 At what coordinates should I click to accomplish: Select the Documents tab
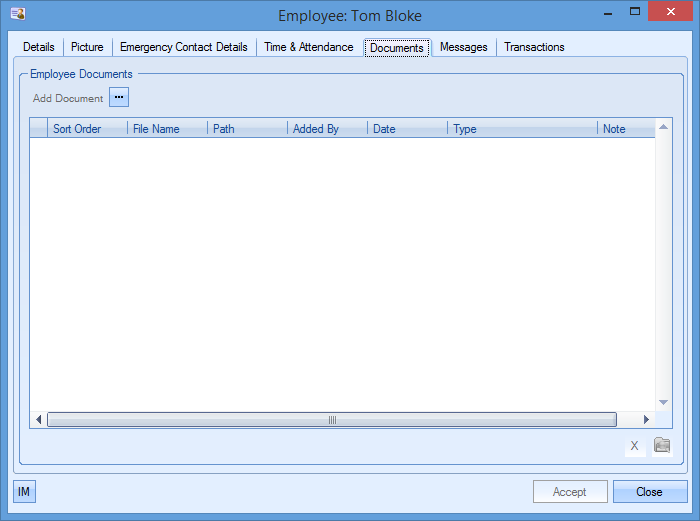pos(396,48)
